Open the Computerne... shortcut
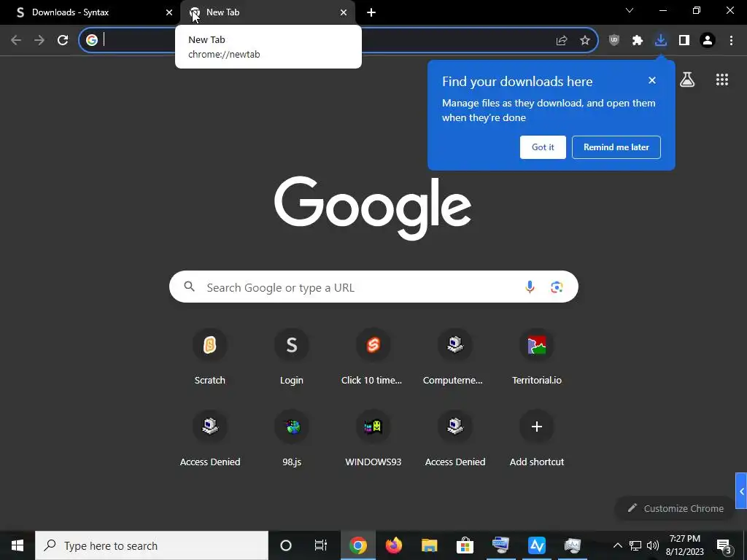 click(x=455, y=357)
